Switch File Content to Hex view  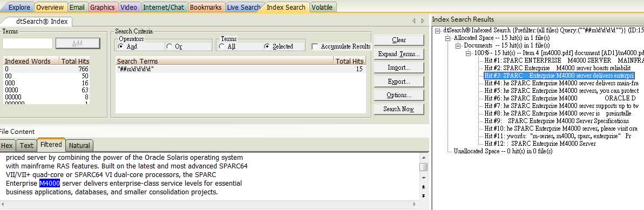click(x=7, y=145)
